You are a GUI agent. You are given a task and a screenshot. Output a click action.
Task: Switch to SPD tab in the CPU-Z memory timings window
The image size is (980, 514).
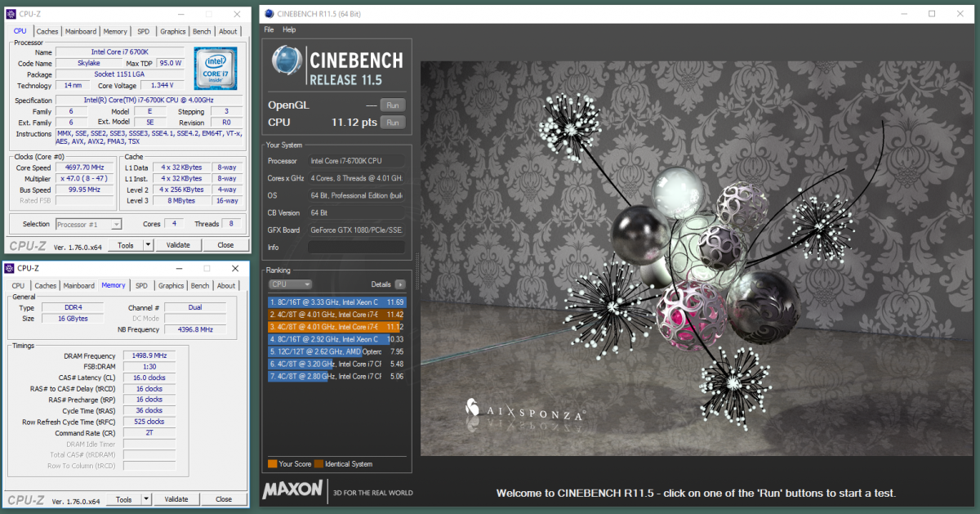click(141, 286)
